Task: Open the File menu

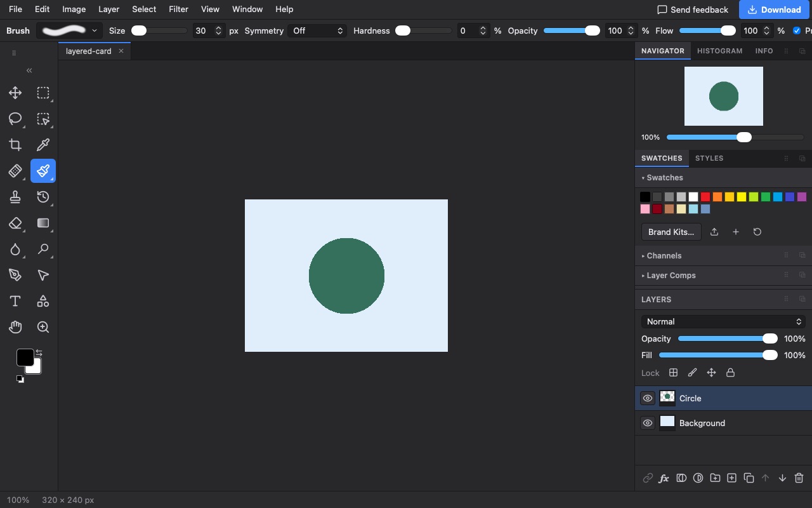Action: click(x=15, y=9)
